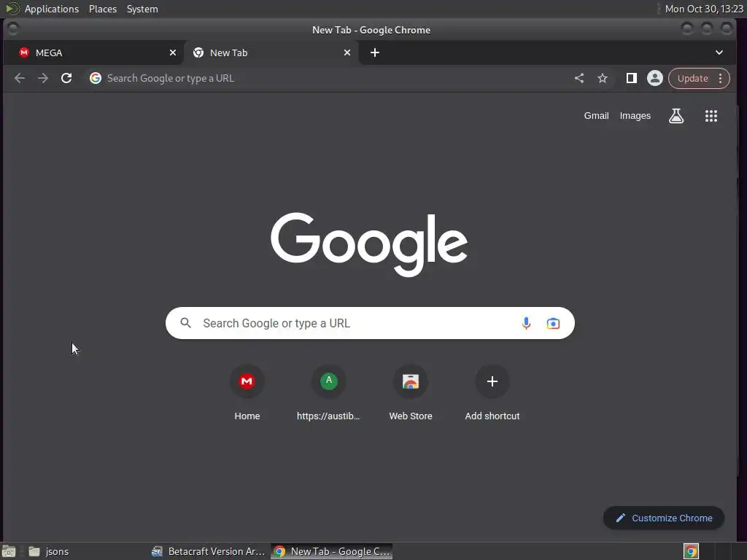The image size is (747, 560).
Task: Search by image with Google Lens icon
Action: coord(553,323)
